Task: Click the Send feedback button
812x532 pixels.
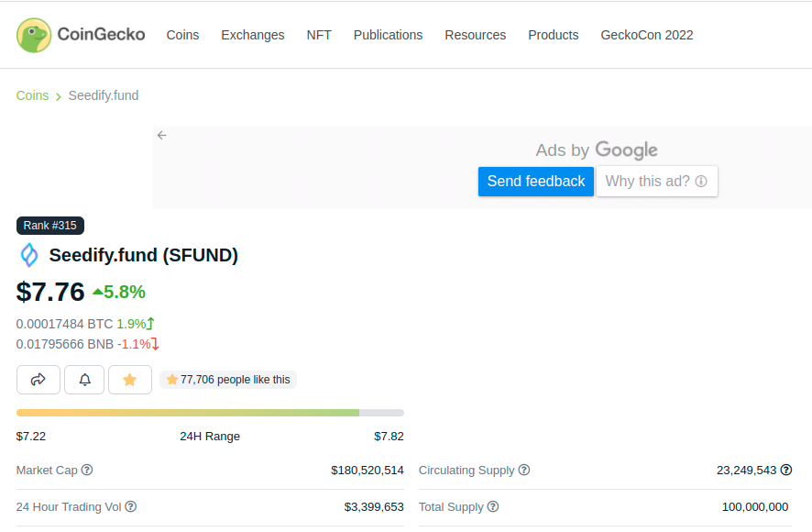Action: coord(536,182)
